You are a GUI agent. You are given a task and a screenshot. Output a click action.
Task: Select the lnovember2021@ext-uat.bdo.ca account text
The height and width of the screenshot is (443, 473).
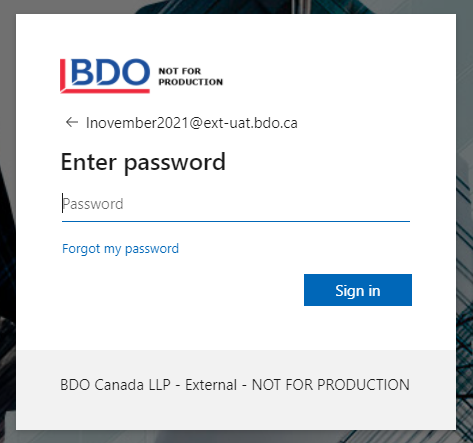[x=192, y=123]
